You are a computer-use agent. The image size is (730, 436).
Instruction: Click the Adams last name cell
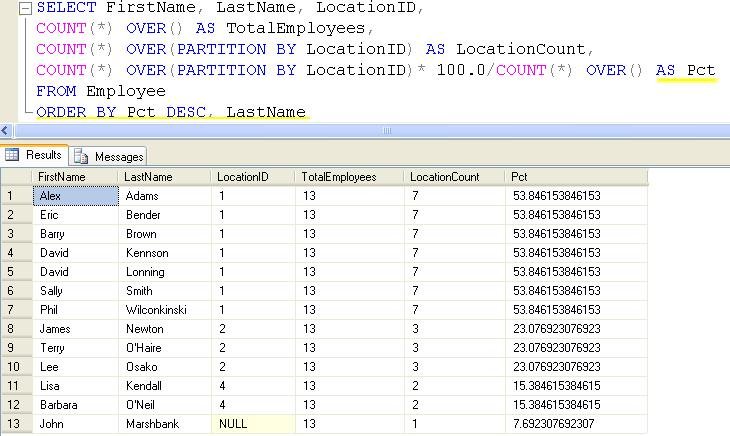click(x=165, y=196)
